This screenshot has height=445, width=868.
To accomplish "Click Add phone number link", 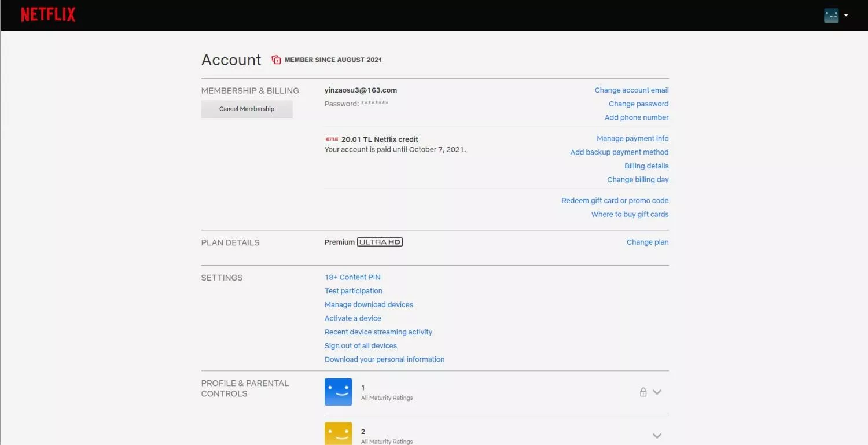I will point(637,117).
